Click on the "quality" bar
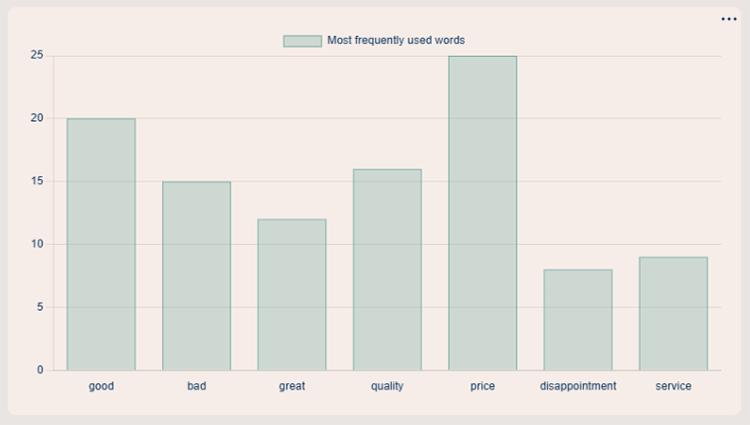Image resolution: width=750 pixels, height=425 pixels. tap(387, 270)
